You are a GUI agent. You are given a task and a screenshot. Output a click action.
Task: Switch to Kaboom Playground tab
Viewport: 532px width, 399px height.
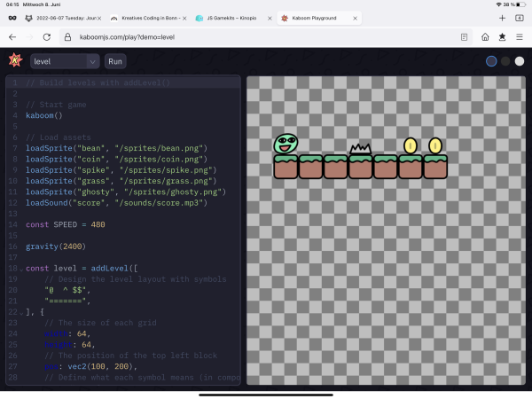319,18
